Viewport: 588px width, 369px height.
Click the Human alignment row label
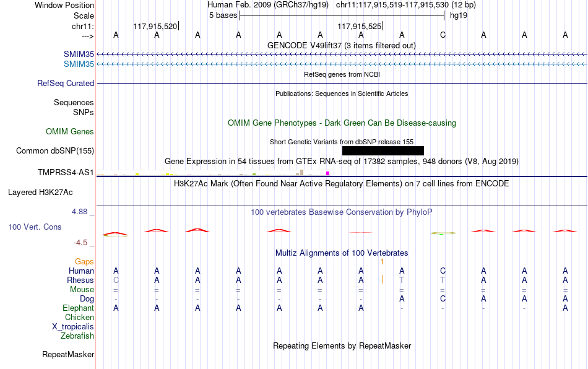pyautogui.click(x=81, y=271)
